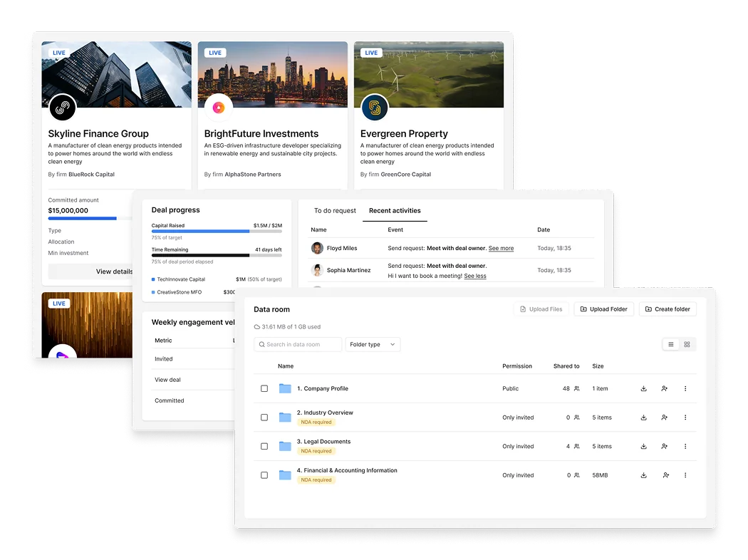The image size is (748, 560).
Task: Select the Industry Overview row checkbox
Action: (x=264, y=418)
